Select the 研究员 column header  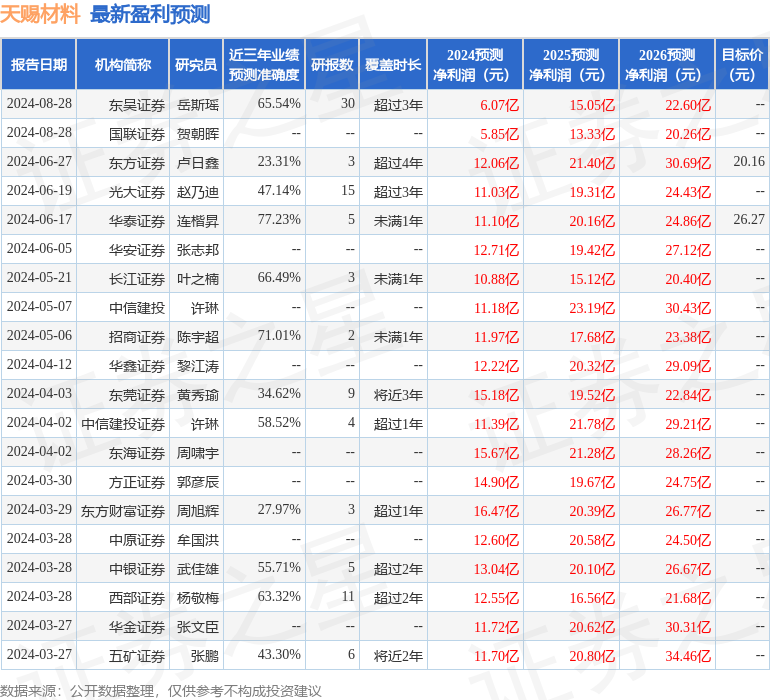(196, 64)
